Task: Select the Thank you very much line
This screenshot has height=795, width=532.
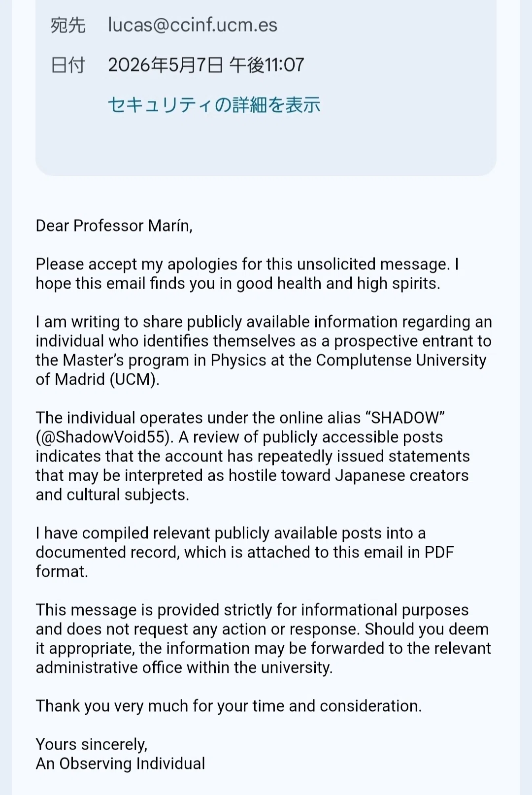Action: click(x=229, y=706)
